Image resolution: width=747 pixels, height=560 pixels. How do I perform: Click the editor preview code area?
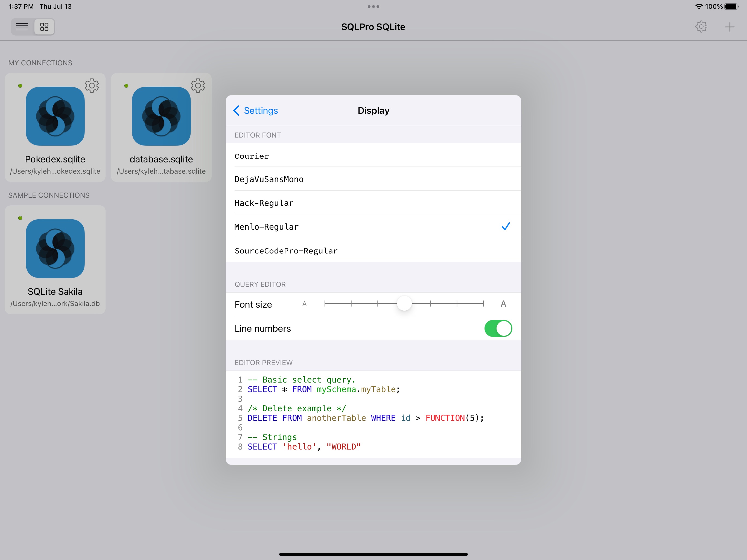[x=373, y=414]
